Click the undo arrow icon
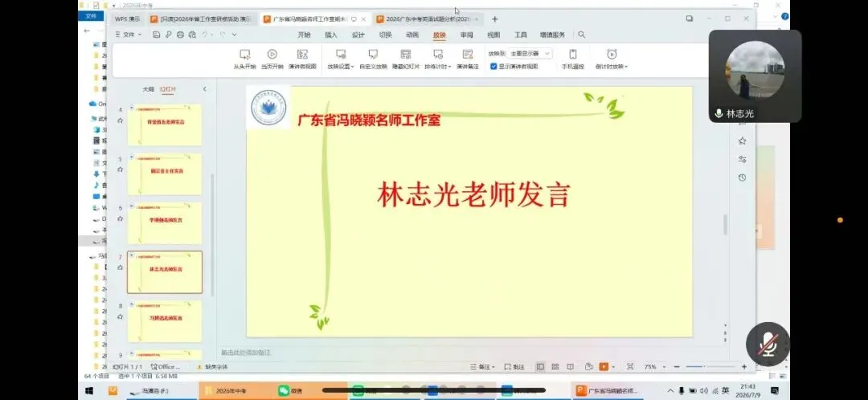Viewport: 868px width, 400px height. click(206, 35)
